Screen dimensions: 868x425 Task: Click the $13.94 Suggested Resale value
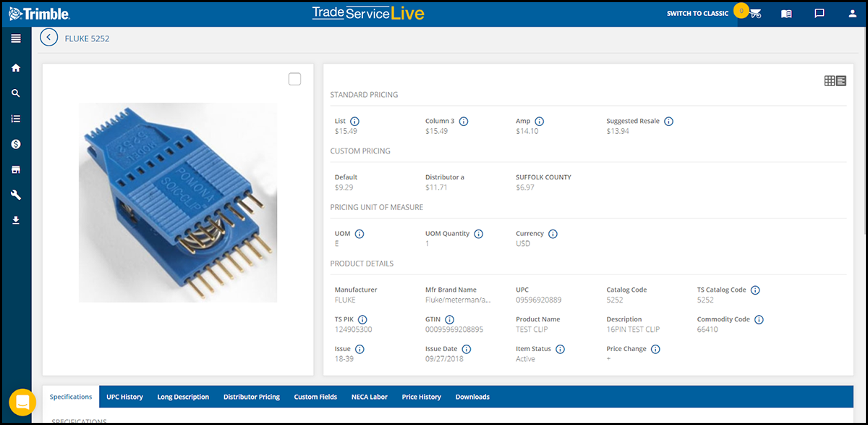618,131
